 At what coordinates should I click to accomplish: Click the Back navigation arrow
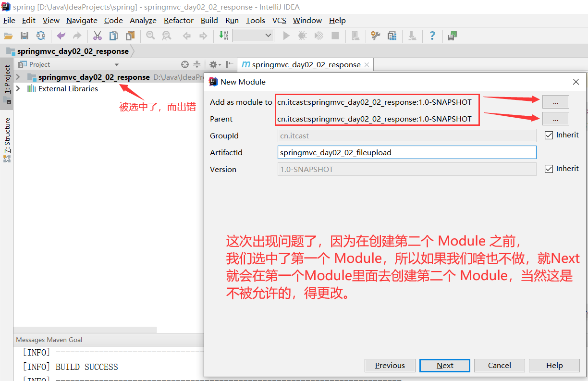pos(187,36)
